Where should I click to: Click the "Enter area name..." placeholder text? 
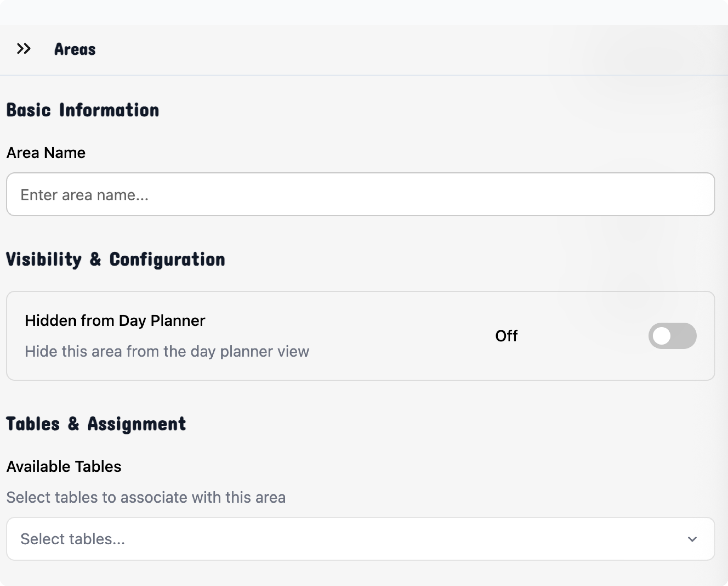click(x=84, y=195)
